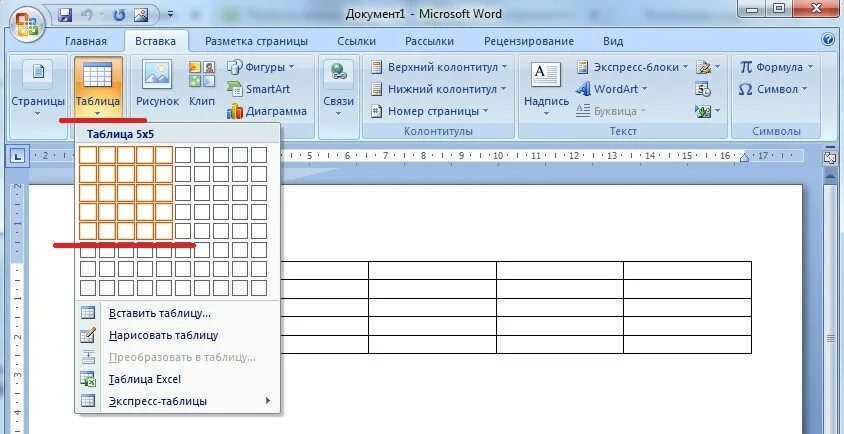This screenshot has width=844, height=434.
Task: Click the top-left cell of the table grid
Action: click(88, 155)
